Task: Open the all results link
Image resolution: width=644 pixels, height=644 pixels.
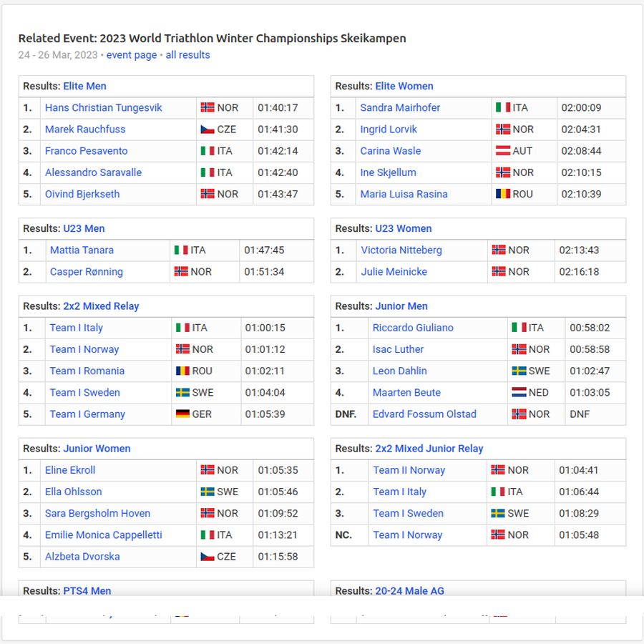Action: [187, 54]
